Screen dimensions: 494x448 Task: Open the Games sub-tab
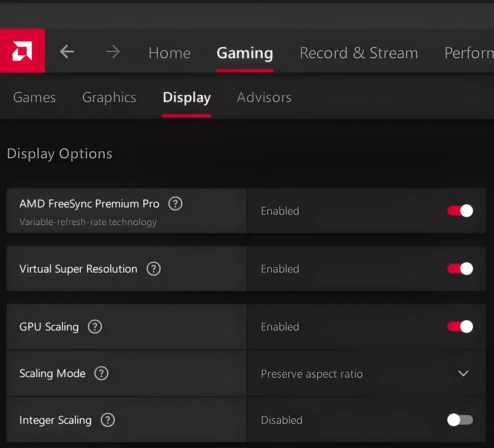(x=35, y=97)
